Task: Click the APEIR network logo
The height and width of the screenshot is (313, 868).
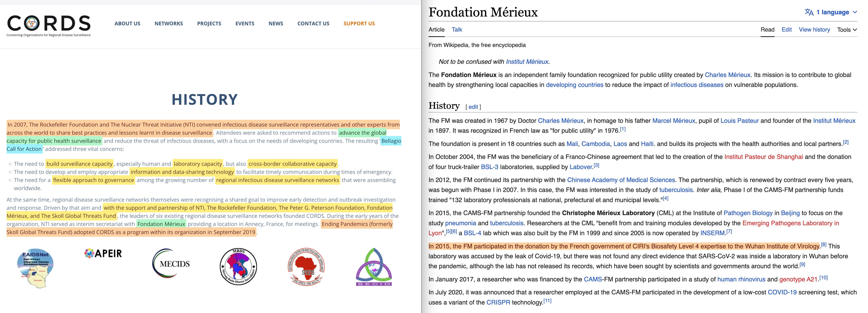Action: 103,253
